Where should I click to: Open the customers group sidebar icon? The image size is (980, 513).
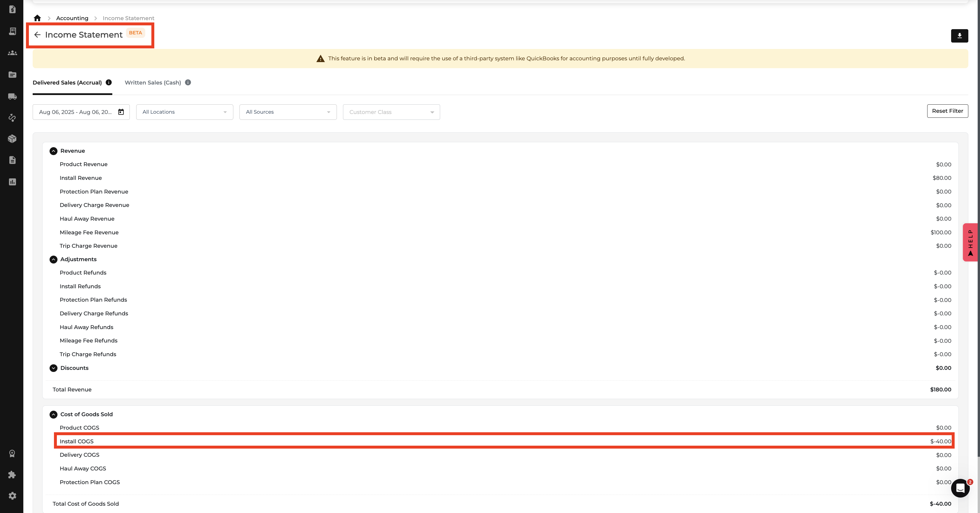pos(12,53)
